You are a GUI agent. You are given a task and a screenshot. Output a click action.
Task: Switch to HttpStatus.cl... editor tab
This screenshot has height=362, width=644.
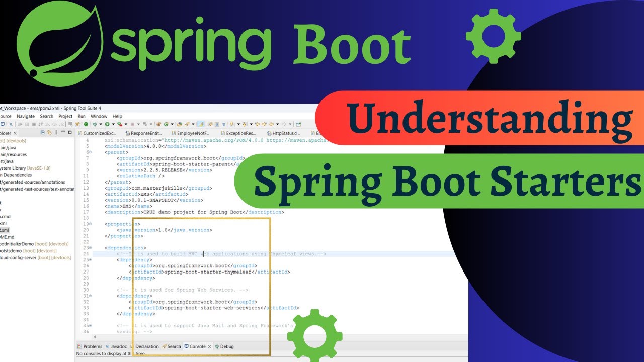click(283, 133)
